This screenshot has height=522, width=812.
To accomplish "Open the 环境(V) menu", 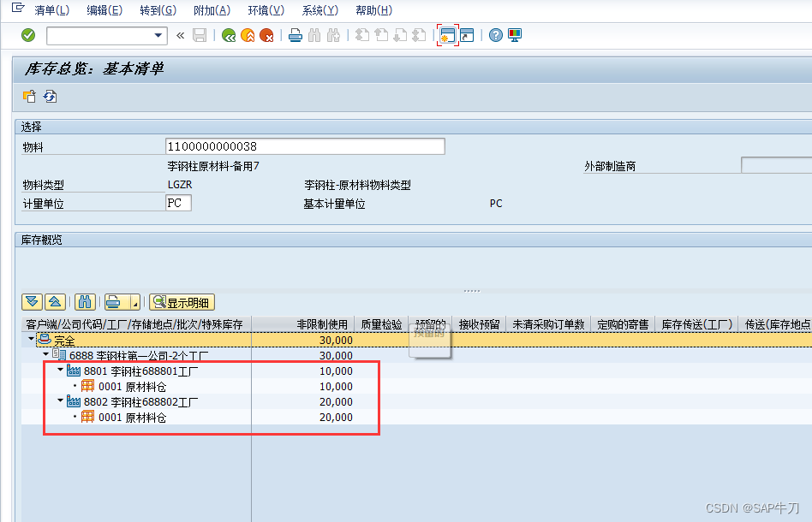I will tap(266, 10).
